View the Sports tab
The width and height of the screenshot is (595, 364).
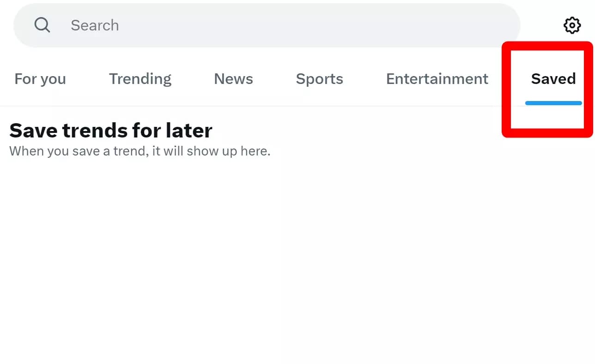319,79
